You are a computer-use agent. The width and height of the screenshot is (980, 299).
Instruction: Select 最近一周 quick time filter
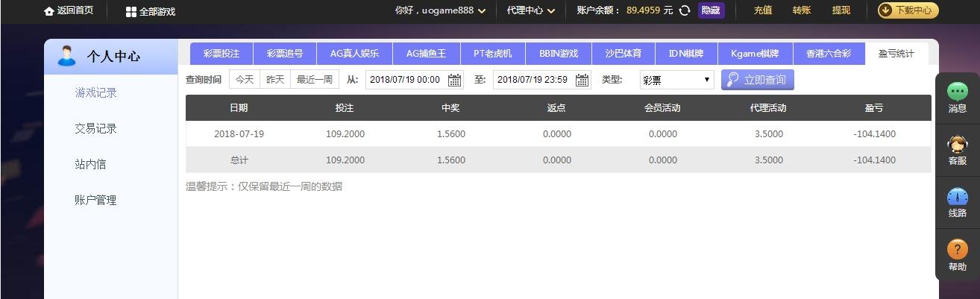314,80
